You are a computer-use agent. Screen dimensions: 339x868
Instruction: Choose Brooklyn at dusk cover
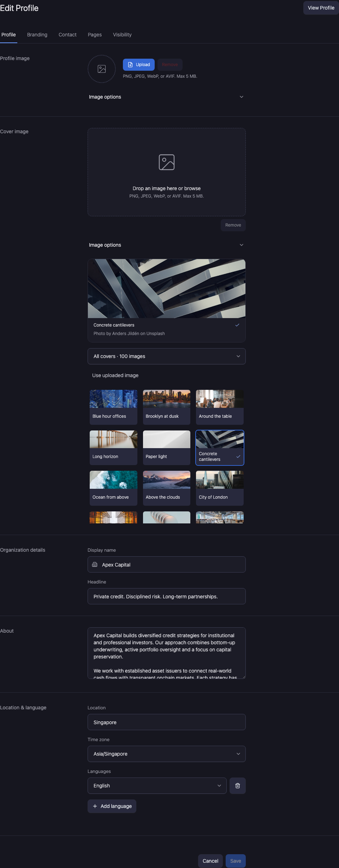pyautogui.click(x=167, y=407)
